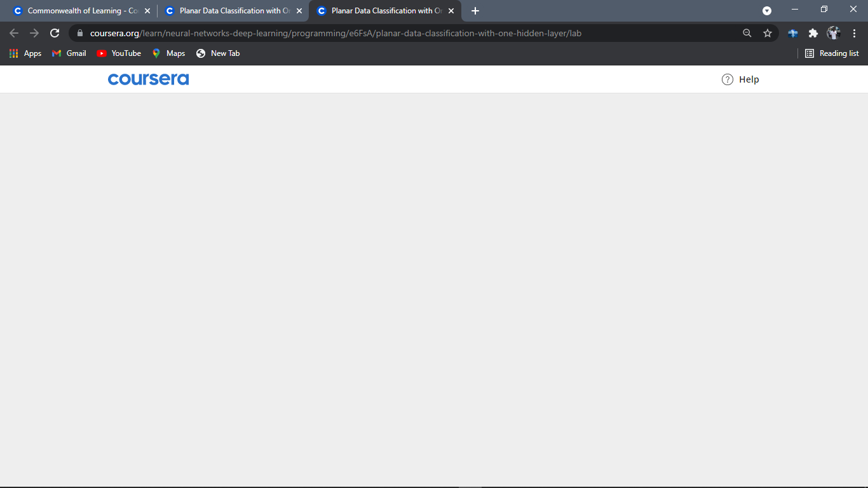Open the YouTube bookmark
Viewport: 868px width, 488px height.
119,53
